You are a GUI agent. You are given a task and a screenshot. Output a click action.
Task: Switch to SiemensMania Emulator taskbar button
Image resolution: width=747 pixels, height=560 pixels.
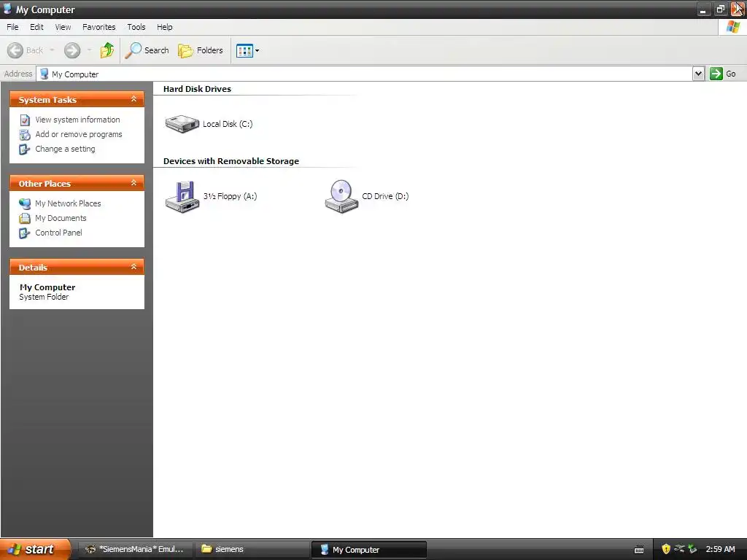click(x=136, y=550)
